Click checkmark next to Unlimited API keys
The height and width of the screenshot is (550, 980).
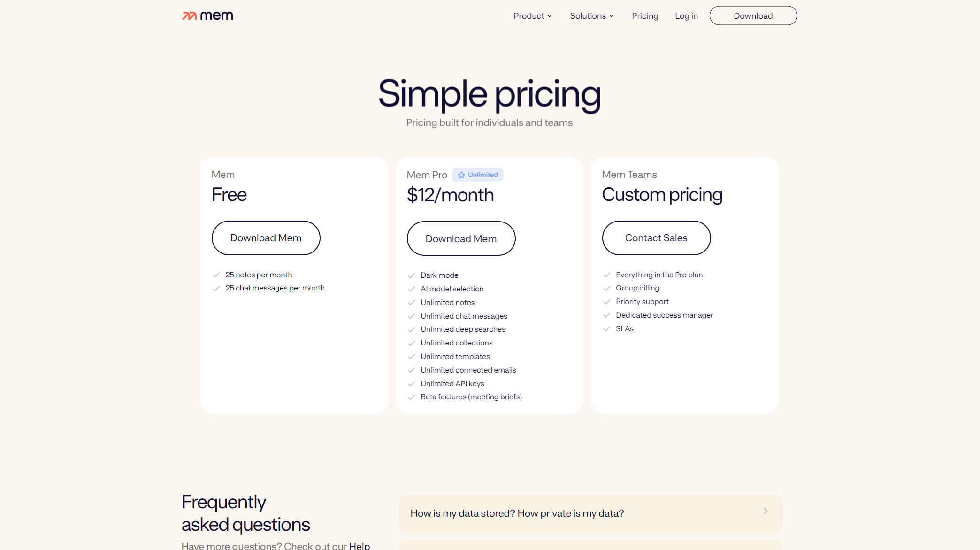coord(412,384)
